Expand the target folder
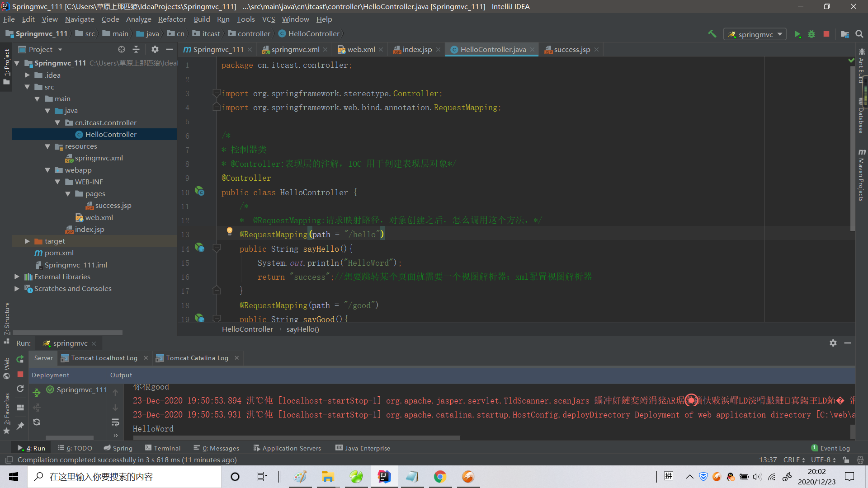 pyautogui.click(x=27, y=241)
